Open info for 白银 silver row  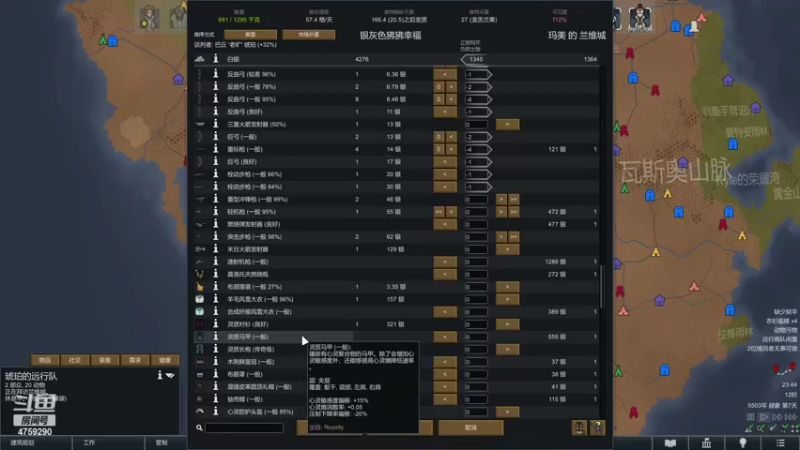215,59
